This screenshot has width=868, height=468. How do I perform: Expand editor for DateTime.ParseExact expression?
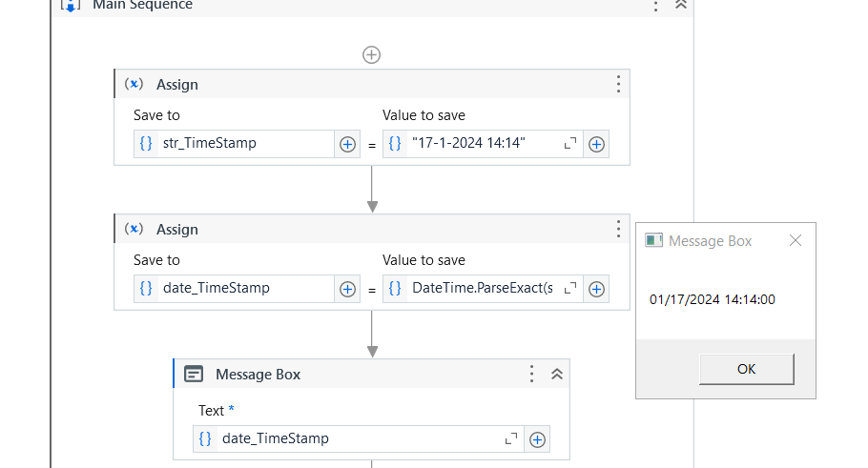(570, 289)
